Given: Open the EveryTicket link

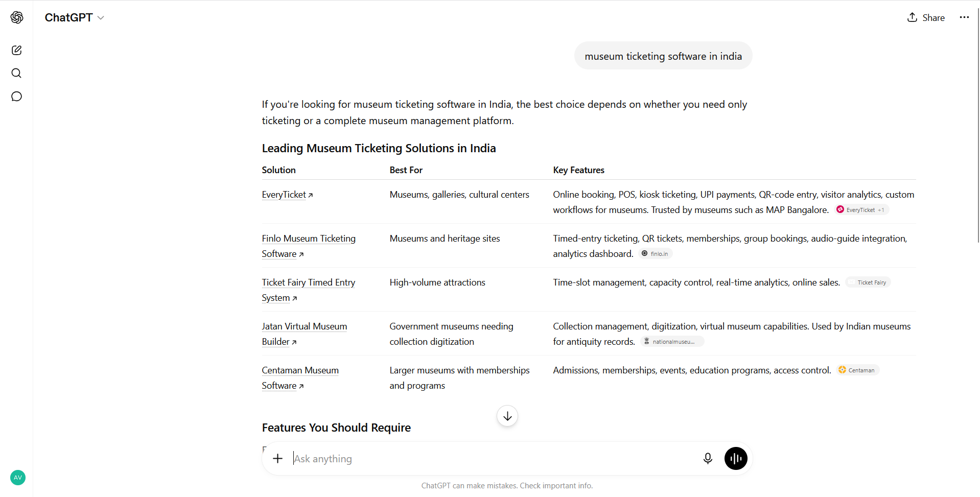Looking at the screenshot, I should coord(287,195).
